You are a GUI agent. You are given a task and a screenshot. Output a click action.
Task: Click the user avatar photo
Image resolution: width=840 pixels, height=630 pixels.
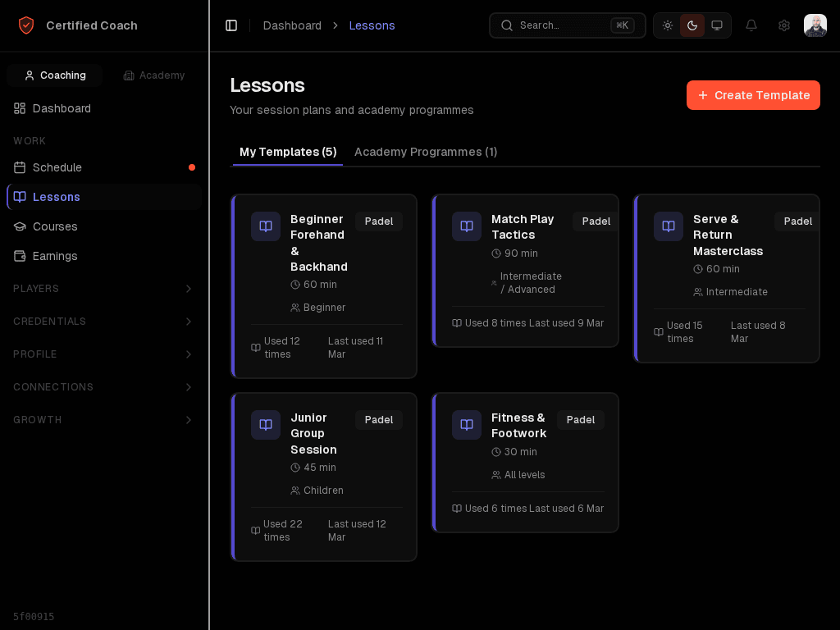click(815, 25)
